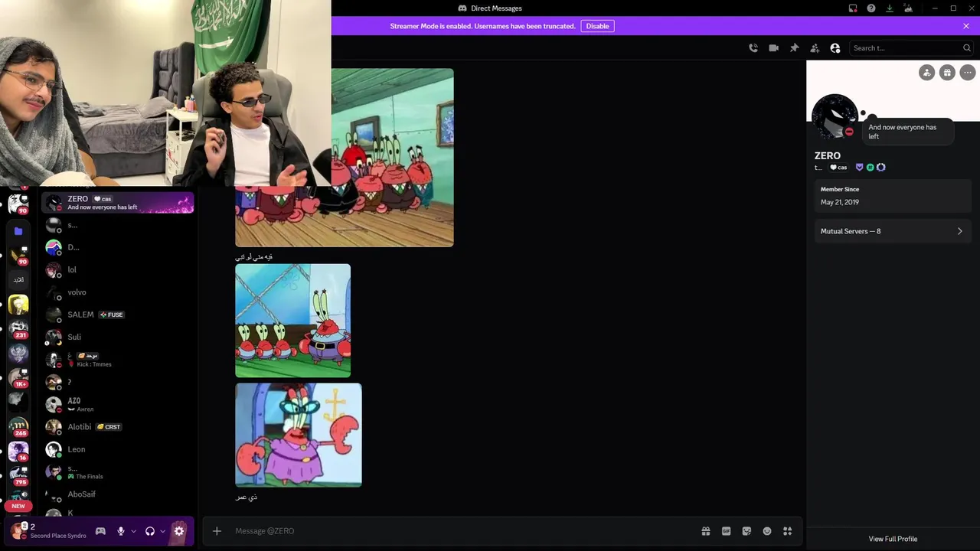Add friends to DM icon

[815, 47]
